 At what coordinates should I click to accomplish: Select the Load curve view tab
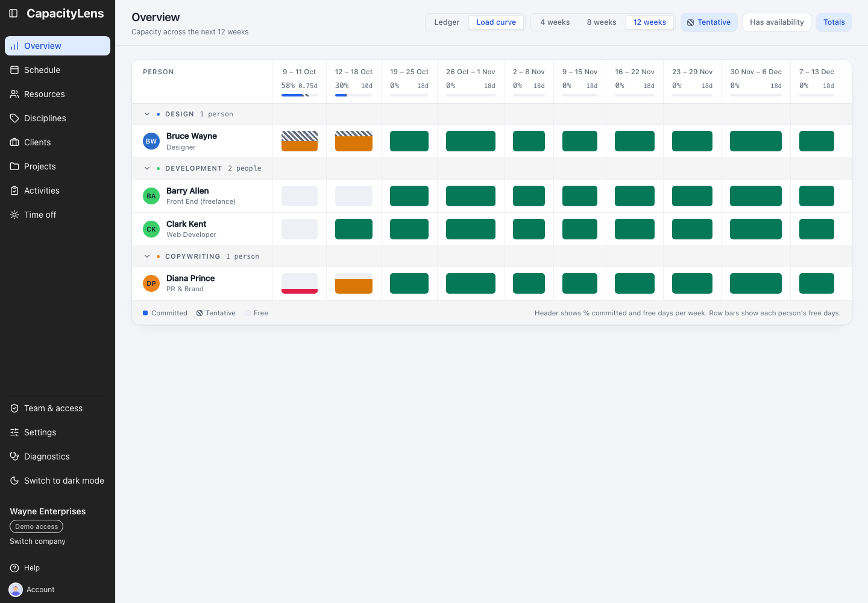tap(496, 22)
